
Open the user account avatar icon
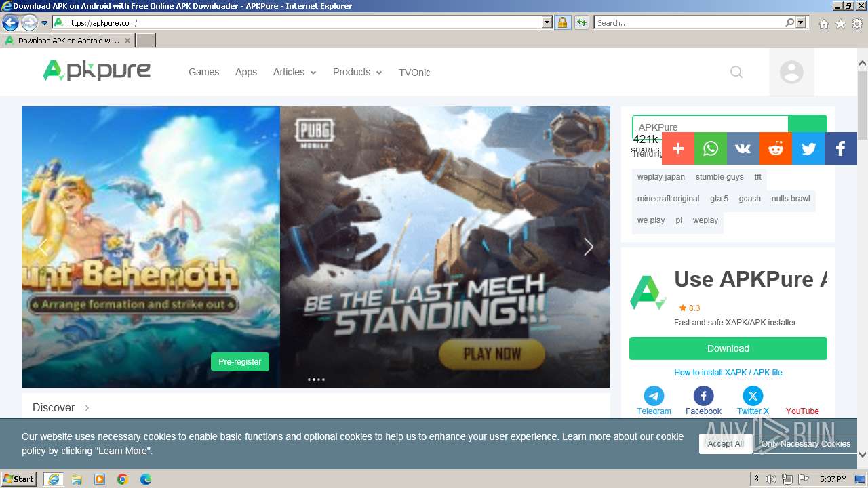791,72
